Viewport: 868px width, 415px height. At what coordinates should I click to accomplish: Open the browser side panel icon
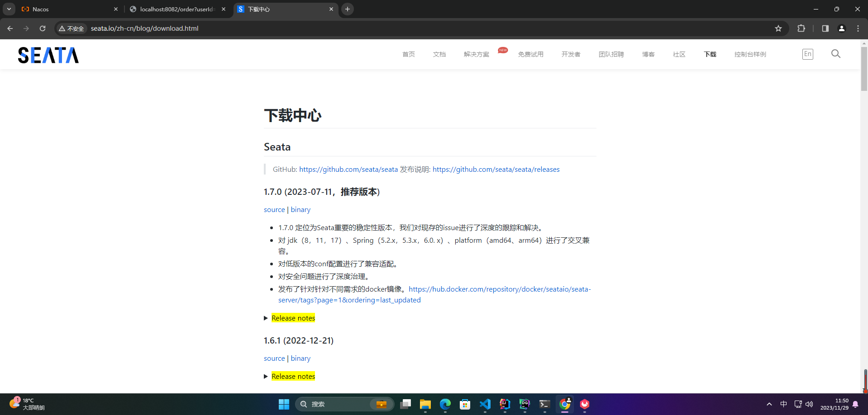pyautogui.click(x=825, y=28)
